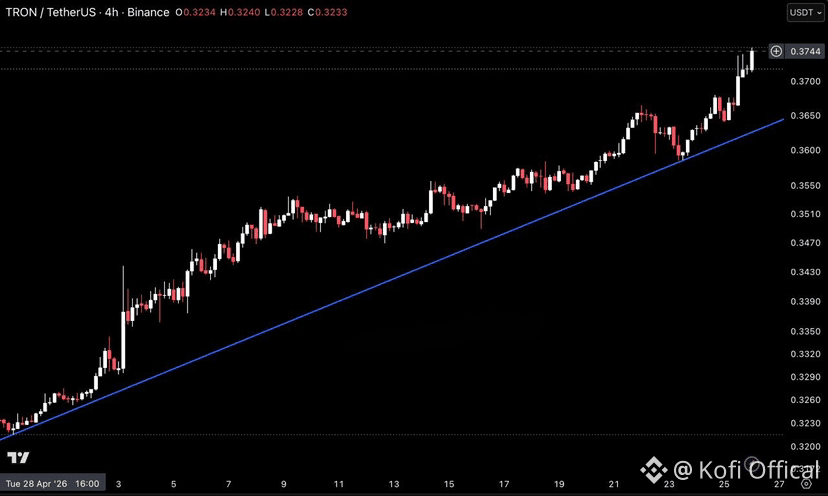Click the '11' date on time axis
Screen dimensions: 828x496
coord(338,484)
